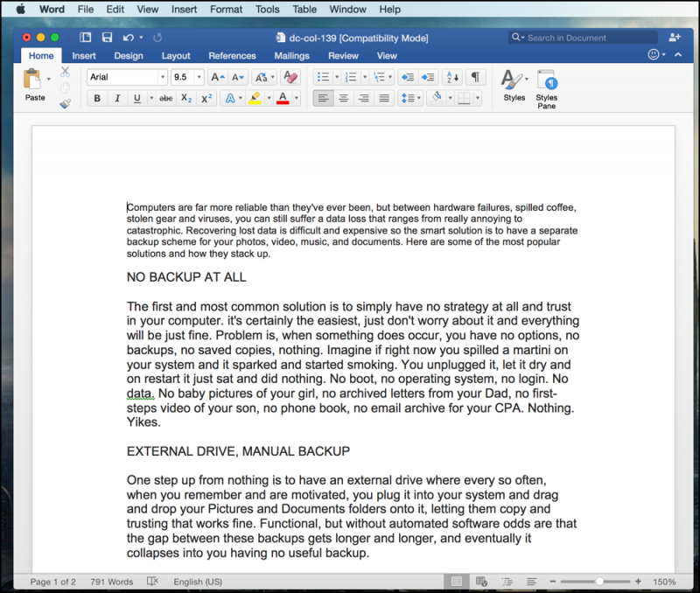Toggle Italic formatting
The width and height of the screenshot is (700, 593).
pyautogui.click(x=117, y=99)
